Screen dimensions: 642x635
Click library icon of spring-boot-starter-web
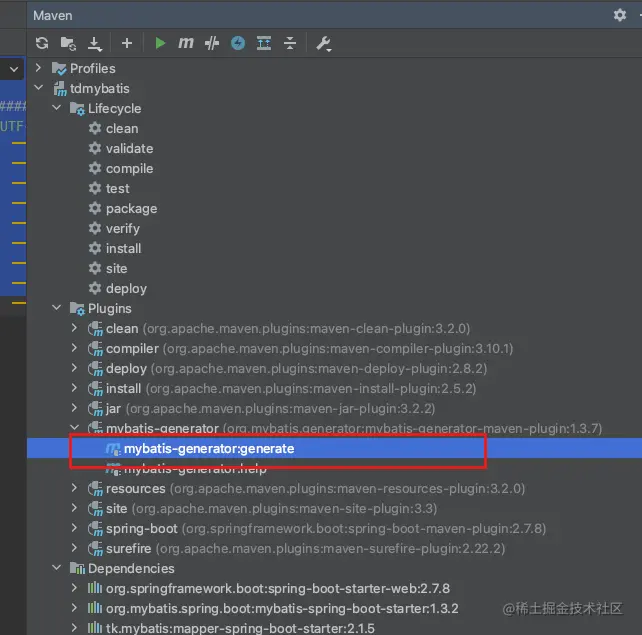click(x=95, y=588)
